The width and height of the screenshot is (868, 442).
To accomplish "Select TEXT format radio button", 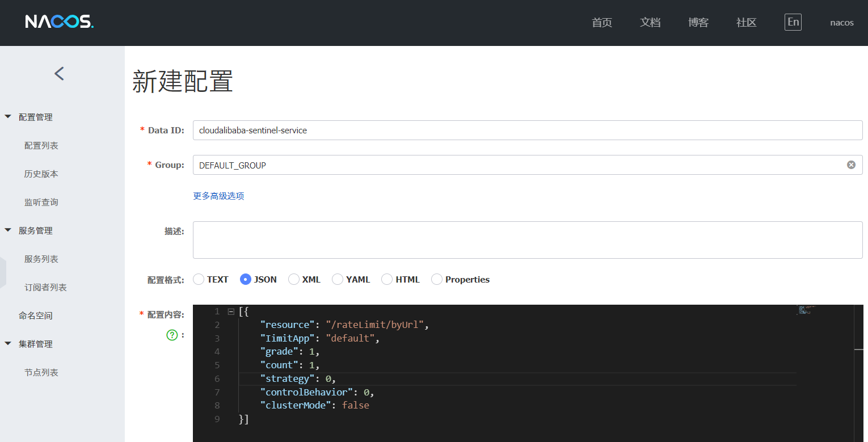I will coord(199,279).
